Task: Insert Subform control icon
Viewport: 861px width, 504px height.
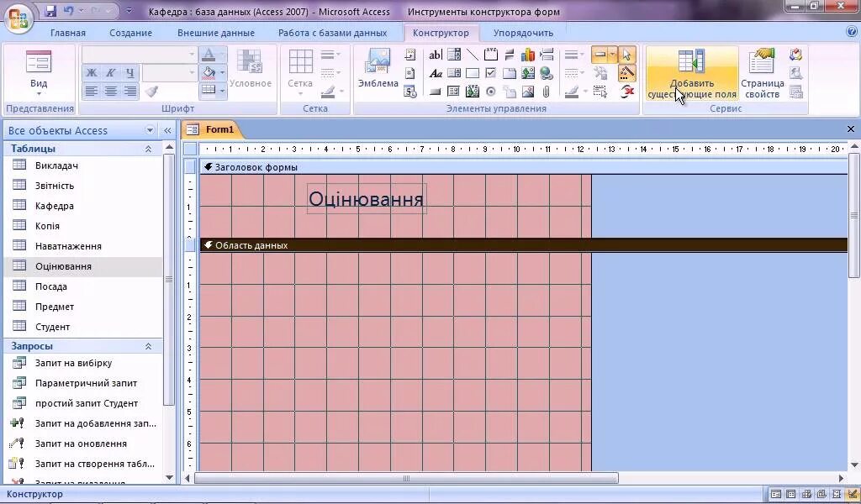Action: [x=454, y=92]
